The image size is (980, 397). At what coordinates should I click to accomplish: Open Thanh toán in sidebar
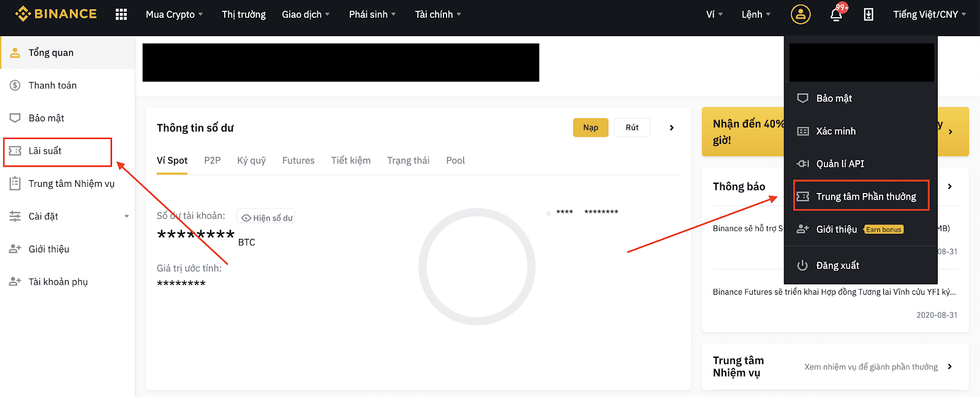53,85
